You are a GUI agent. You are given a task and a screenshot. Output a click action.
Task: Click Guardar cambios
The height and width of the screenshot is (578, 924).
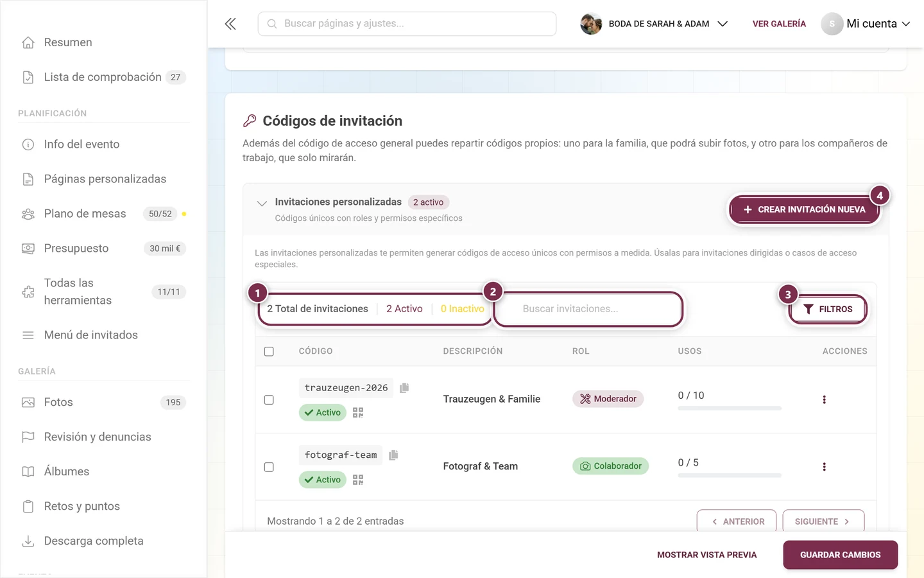(x=840, y=555)
